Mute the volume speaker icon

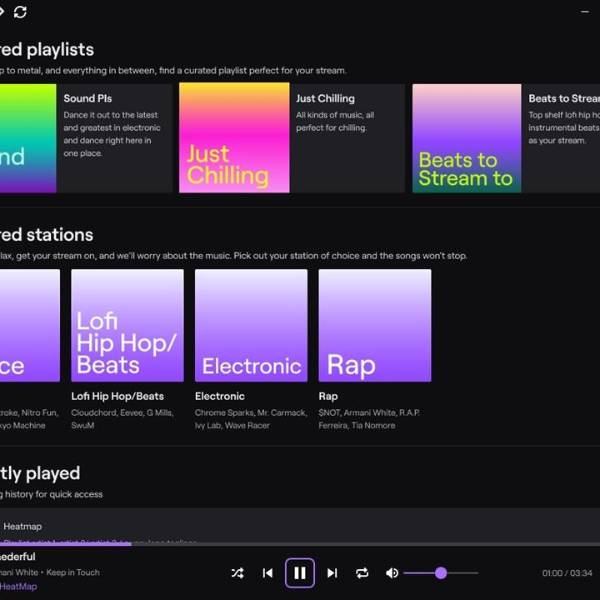click(x=392, y=573)
